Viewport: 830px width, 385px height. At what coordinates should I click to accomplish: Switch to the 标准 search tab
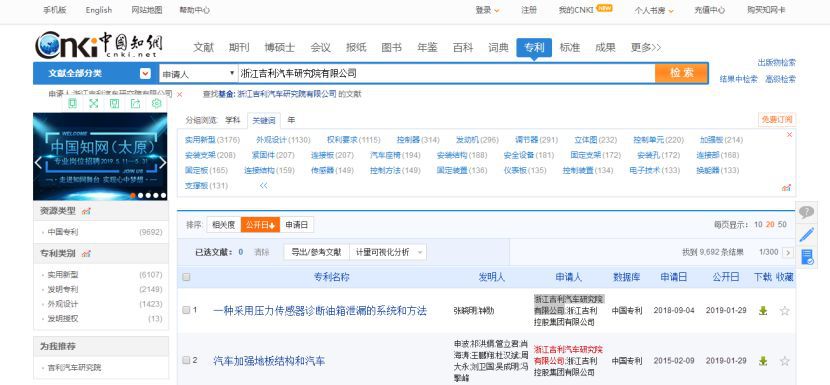click(x=570, y=48)
